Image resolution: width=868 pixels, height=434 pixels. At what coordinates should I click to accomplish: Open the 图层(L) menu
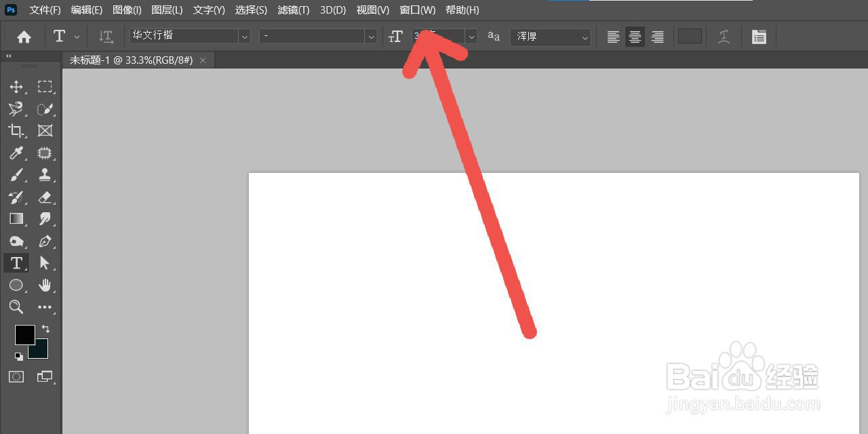167,10
